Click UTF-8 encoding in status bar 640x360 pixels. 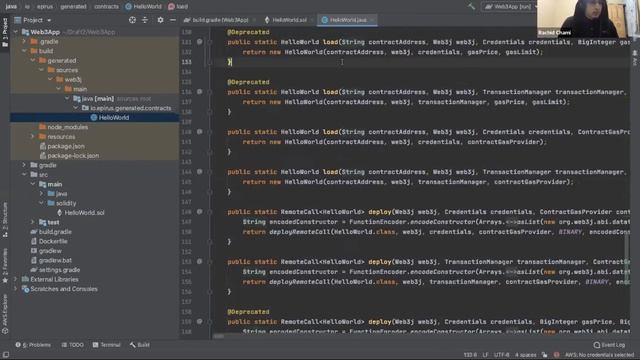[501, 355]
